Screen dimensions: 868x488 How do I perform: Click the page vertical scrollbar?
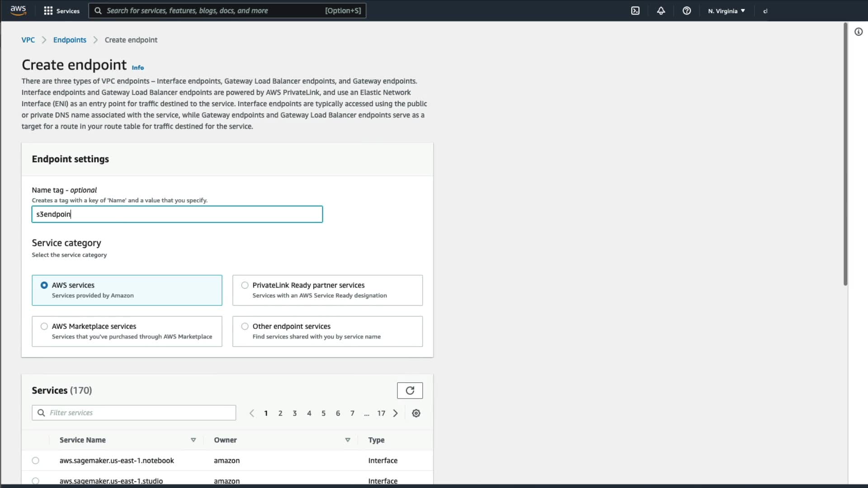coord(845,154)
